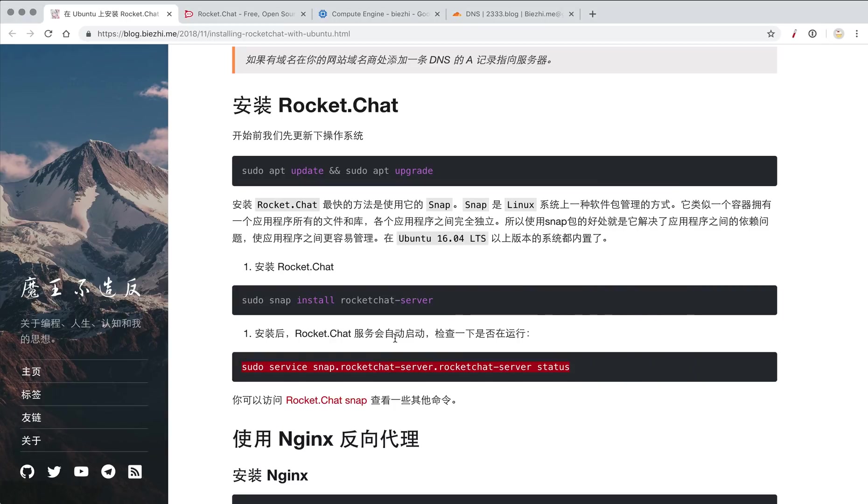Open the YouTube icon in sidebar
Screen dimensions: 868x504
click(81, 472)
